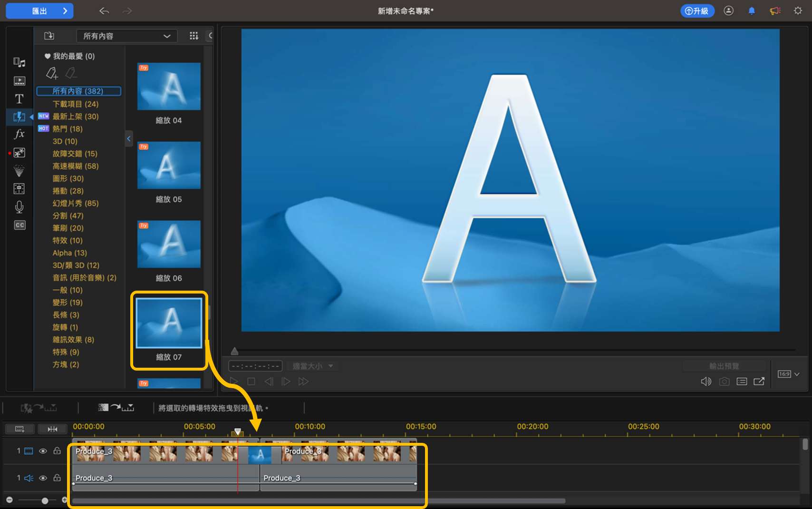Click the megaphone announcements icon
Screen dimensions: 812x509
click(775, 10)
